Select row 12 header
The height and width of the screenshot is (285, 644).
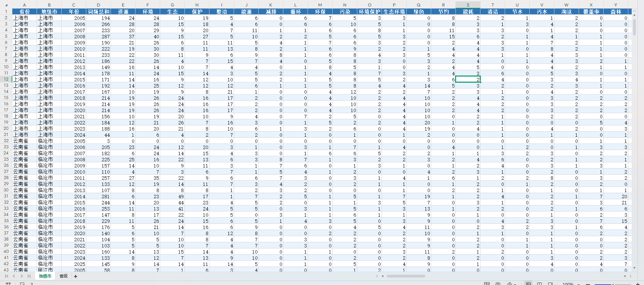coord(6,79)
